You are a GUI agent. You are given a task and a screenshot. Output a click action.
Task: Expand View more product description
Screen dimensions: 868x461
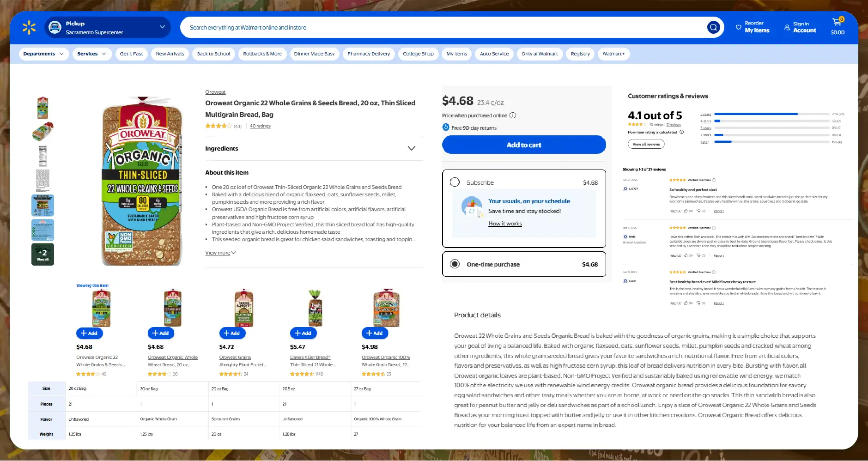220,253
